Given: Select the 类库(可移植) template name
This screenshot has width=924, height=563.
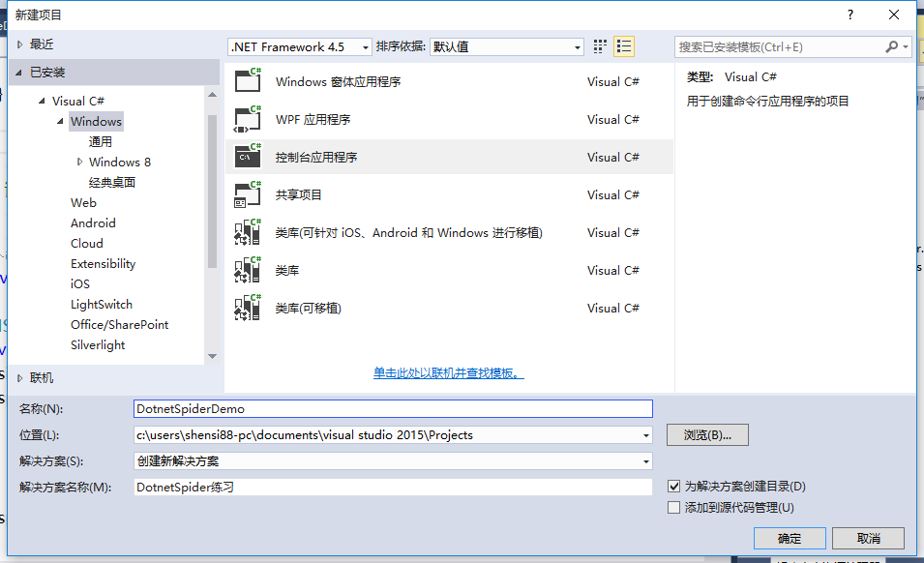Looking at the screenshot, I should tap(309, 308).
